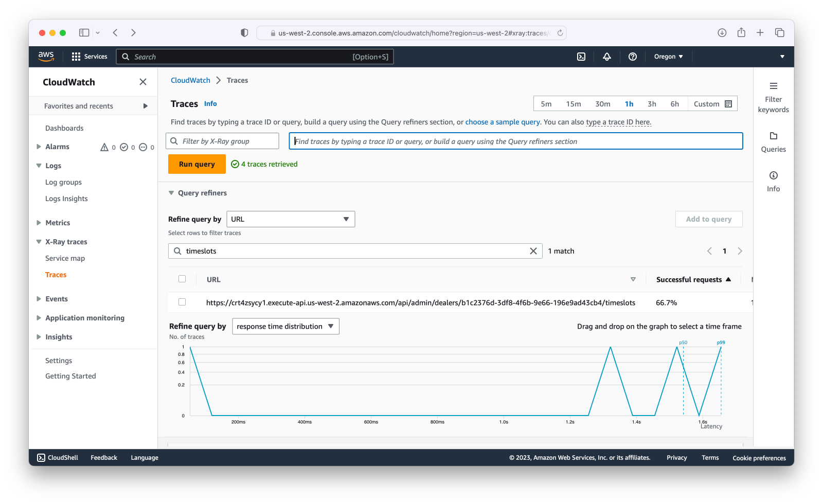The width and height of the screenshot is (823, 504).
Task: Open the Refine query by URL dropdown
Action: [x=291, y=219]
